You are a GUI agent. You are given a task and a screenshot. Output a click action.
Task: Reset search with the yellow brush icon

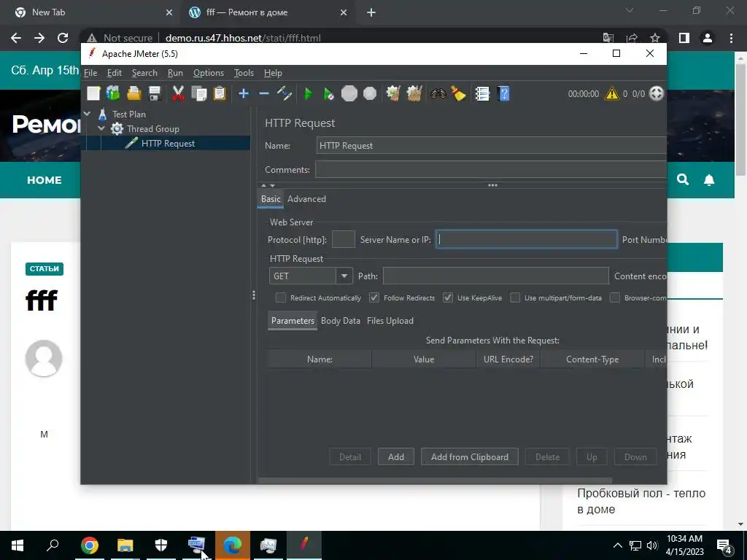tap(458, 94)
